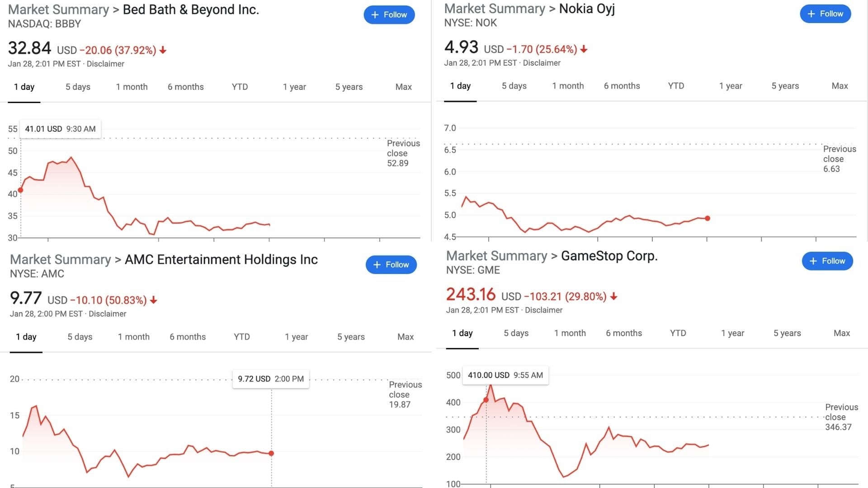
Task: Select 1 month view for AMC Entertainment
Action: 134,337
